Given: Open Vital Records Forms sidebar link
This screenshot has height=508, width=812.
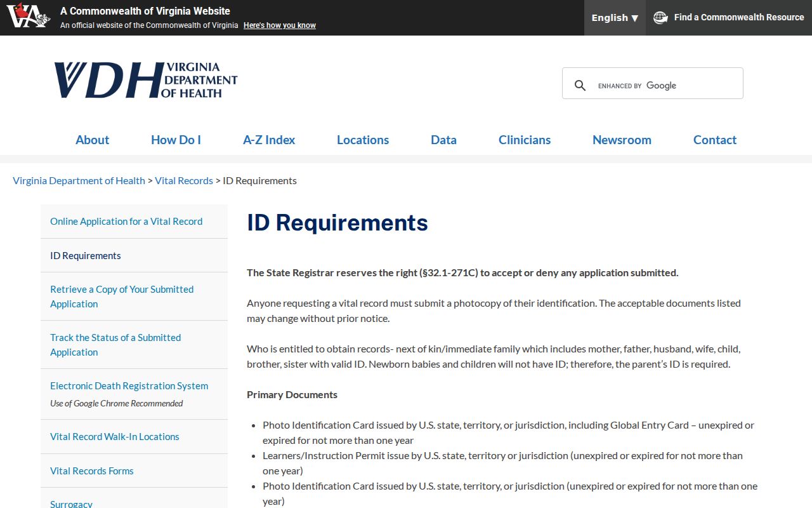Looking at the screenshot, I should (x=92, y=471).
